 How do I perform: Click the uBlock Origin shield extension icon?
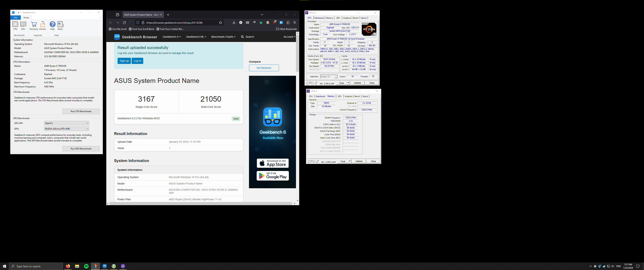coord(274,22)
